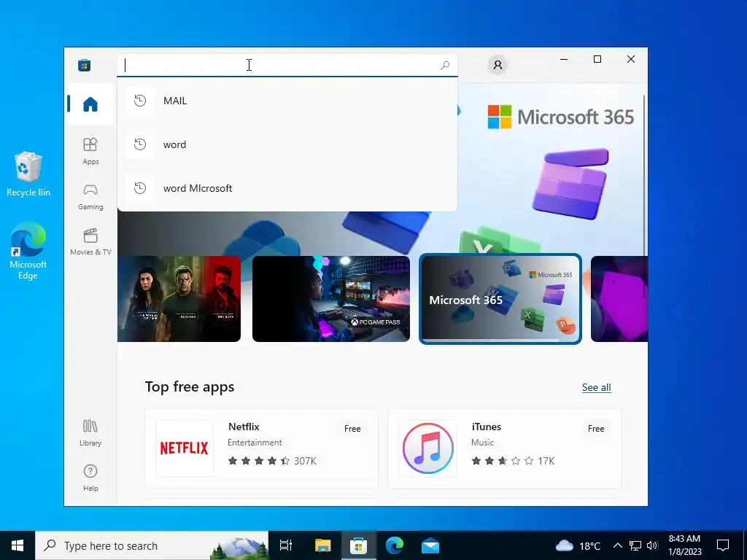Open the purple thumbnail at carousel edge
Screen dimensions: 747x560
pos(619,299)
